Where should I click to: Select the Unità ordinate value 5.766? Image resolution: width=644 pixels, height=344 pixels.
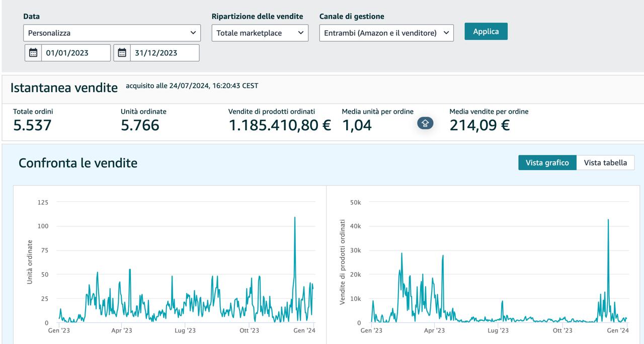(140, 125)
